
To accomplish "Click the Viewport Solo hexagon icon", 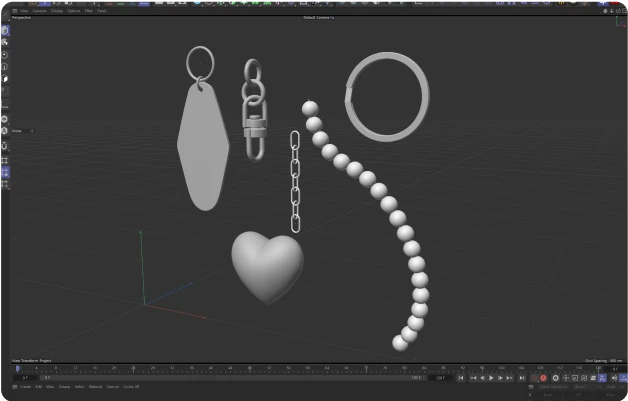I will click(x=5, y=119).
